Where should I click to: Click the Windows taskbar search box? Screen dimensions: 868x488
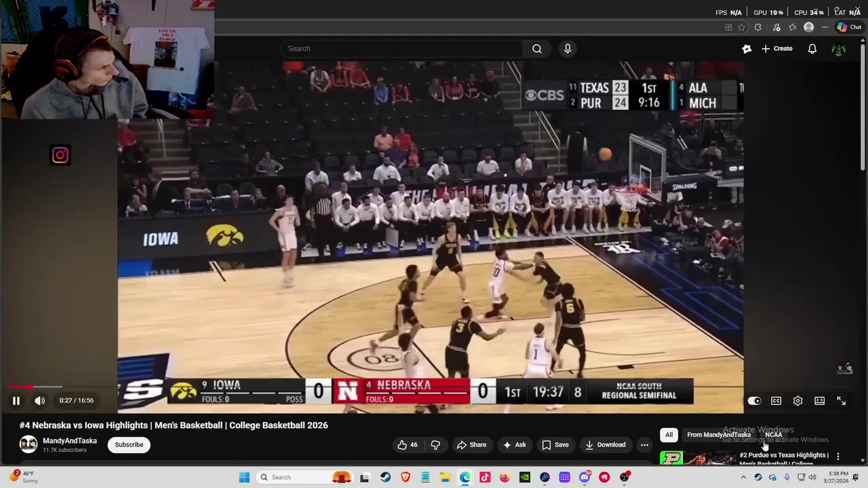[x=305, y=477]
